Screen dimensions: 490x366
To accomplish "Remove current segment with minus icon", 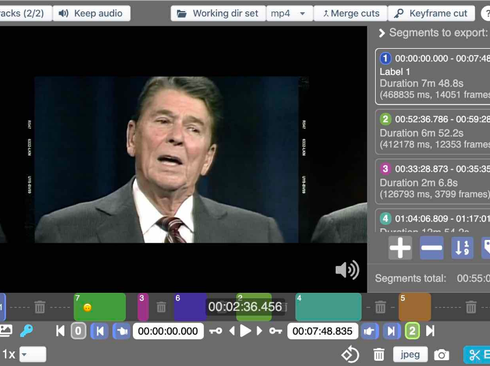I will 431,248.
